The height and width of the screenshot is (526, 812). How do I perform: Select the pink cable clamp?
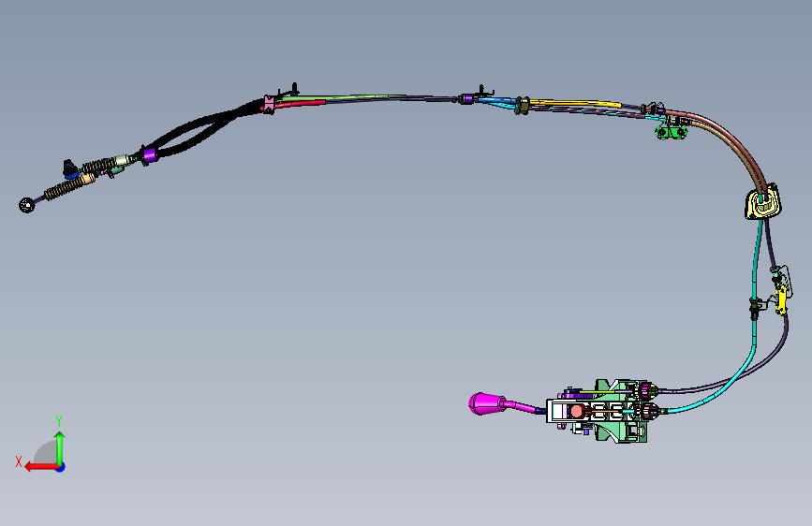(269, 104)
